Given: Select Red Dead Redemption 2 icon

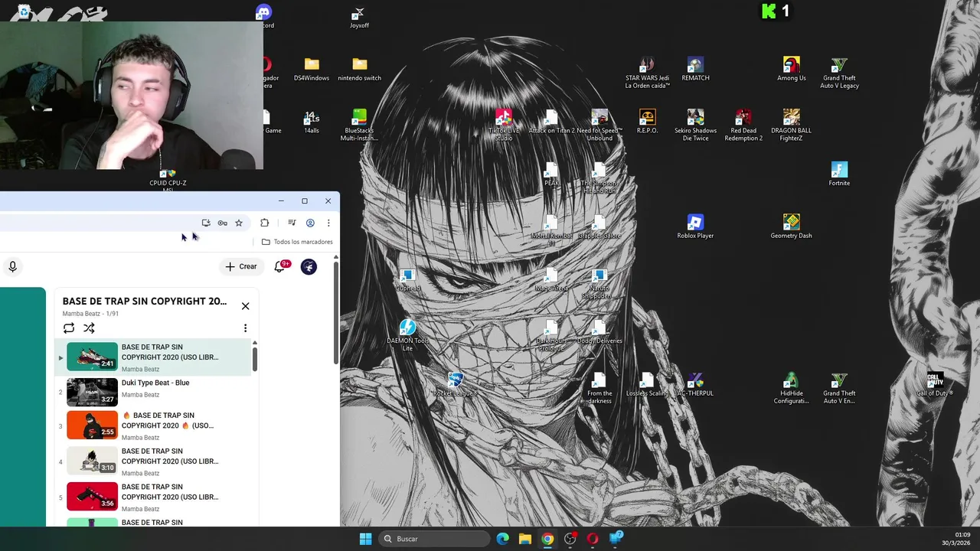Looking at the screenshot, I should [x=743, y=125].
